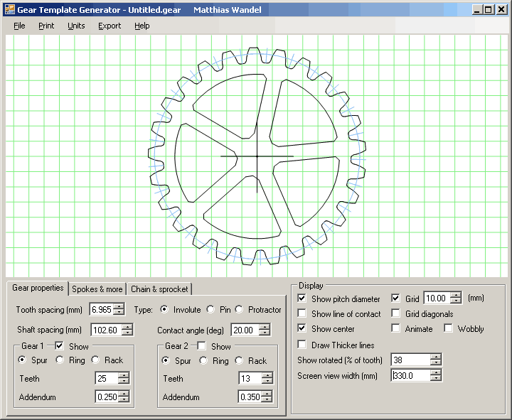This screenshot has height=420, width=512.
Task: Click the app icon in title bar
Action: (x=9, y=10)
